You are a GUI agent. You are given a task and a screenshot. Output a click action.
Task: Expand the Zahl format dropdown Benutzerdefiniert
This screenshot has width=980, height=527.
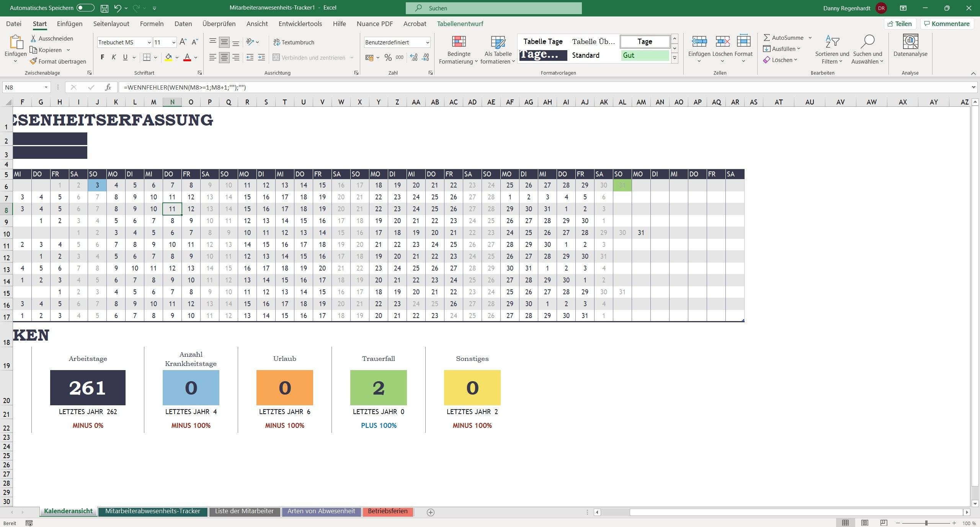(x=425, y=42)
